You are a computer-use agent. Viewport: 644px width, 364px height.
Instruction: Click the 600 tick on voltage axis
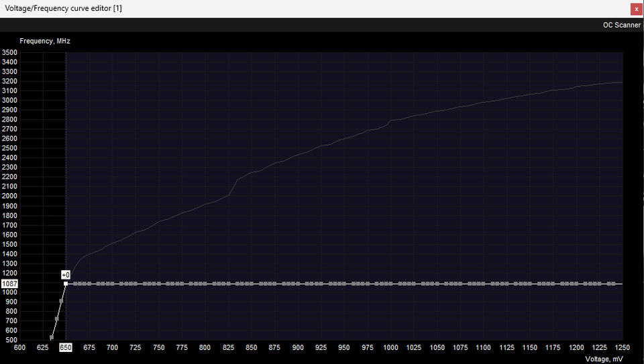[19, 348]
